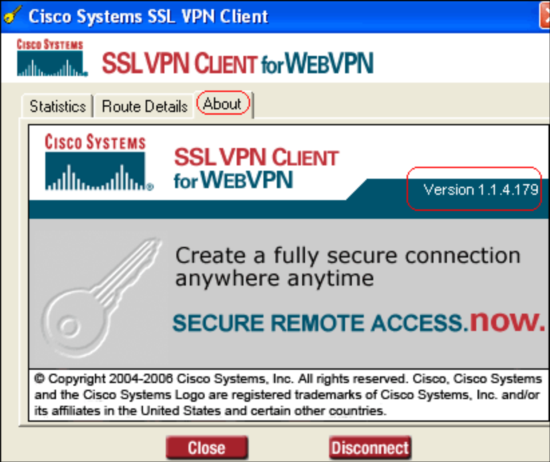
Task: Click the Cisco Systems bridge logo in About panel
Action: coord(99,162)
